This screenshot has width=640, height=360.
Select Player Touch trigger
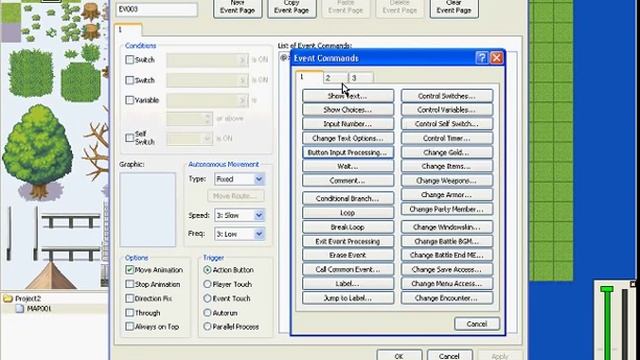[207, 284]
